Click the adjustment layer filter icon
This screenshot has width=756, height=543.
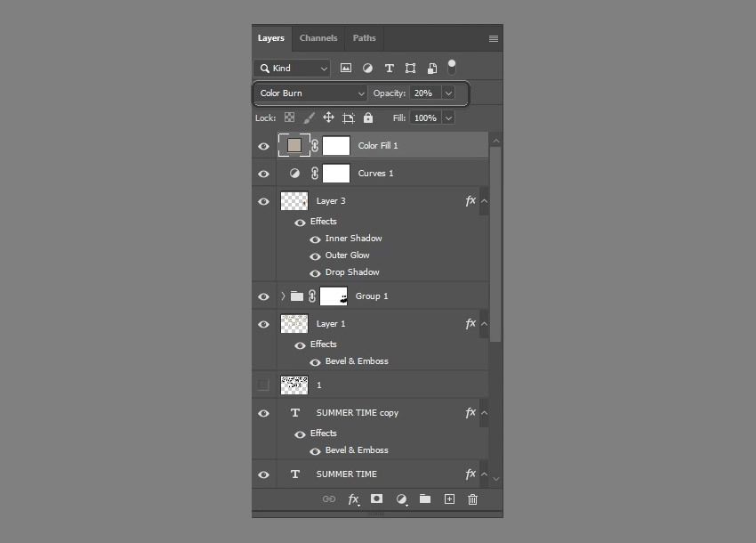[367, 69]
